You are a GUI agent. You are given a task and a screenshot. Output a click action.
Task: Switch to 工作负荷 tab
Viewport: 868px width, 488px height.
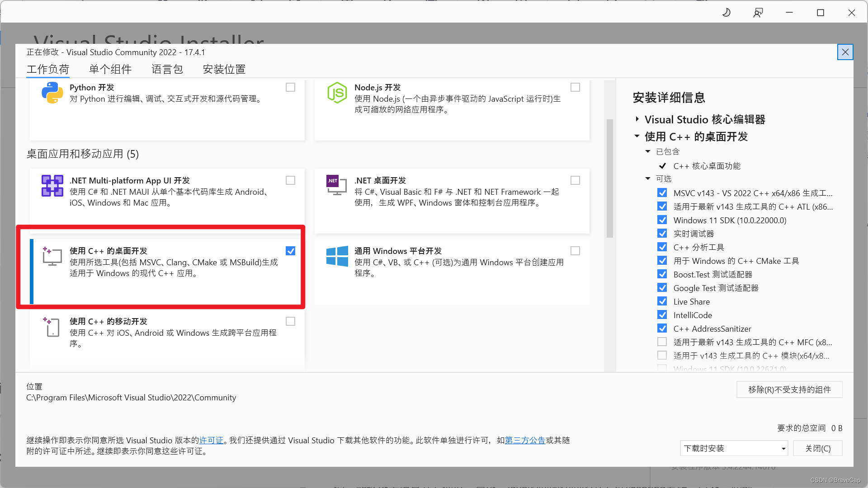(48, 69)
